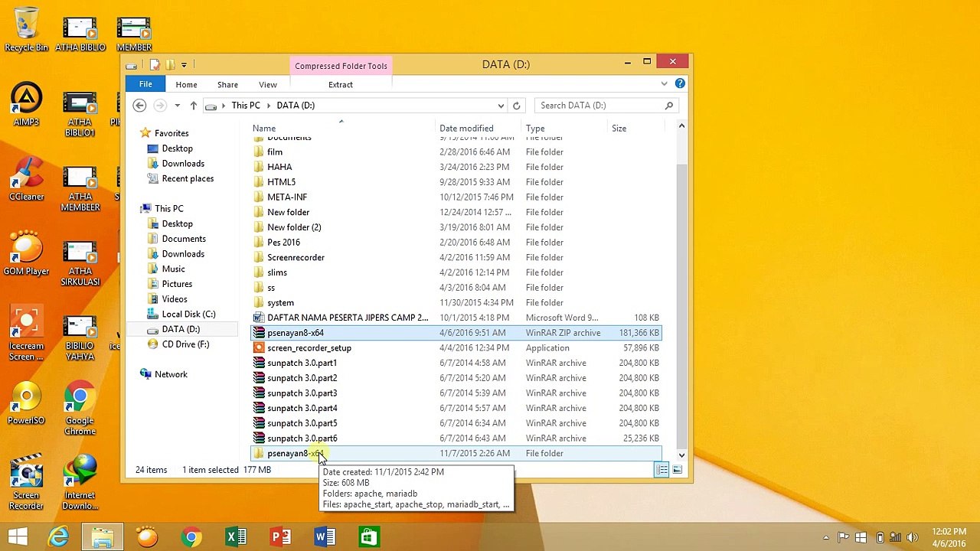Switch to the large icons view button

[x=678, y=470]
